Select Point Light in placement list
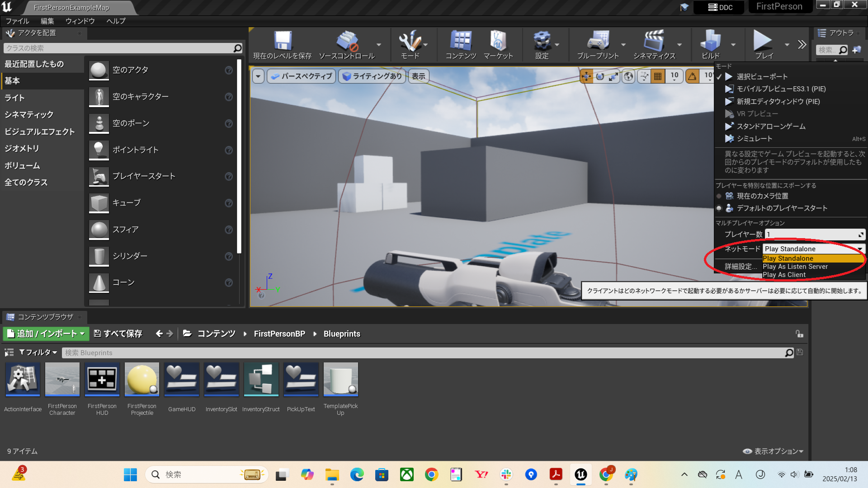The height and width of the screenshot is (488, 868). (x=161, y=150)
